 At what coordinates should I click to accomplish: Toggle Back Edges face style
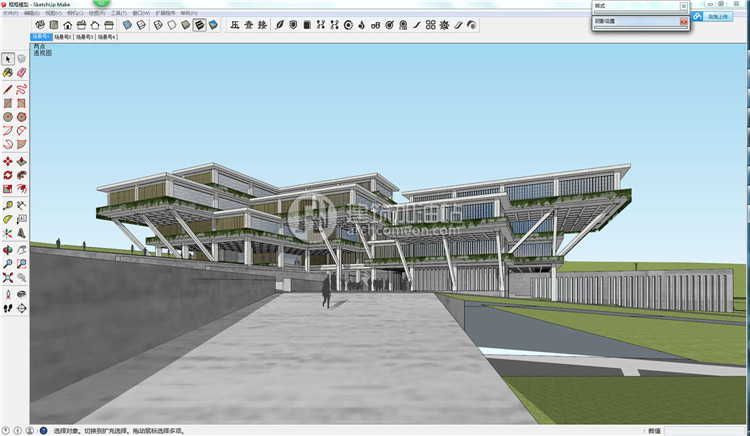coord(142,25)
